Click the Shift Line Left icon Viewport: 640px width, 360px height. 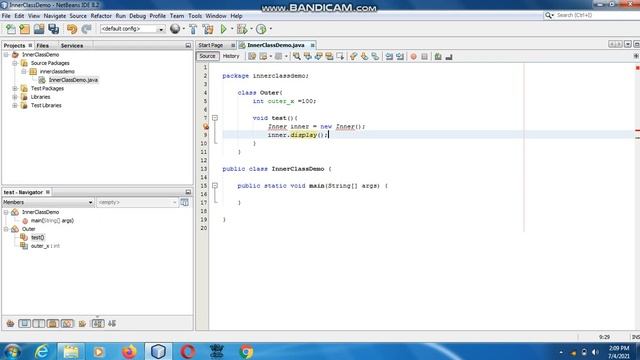point(389,56)
